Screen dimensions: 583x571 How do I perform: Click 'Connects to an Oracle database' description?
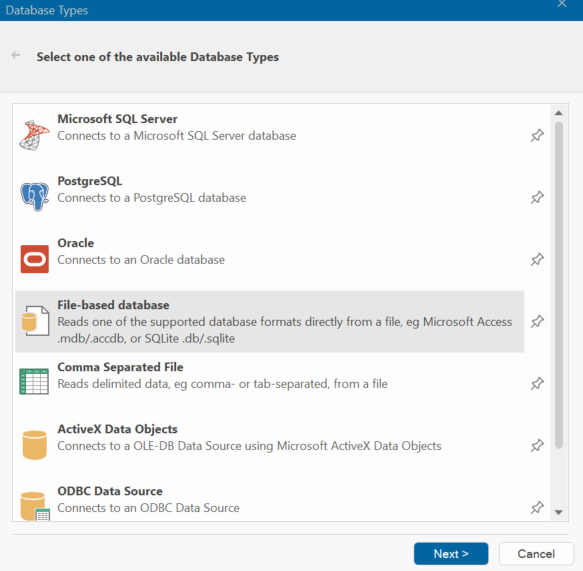[141, 260]
